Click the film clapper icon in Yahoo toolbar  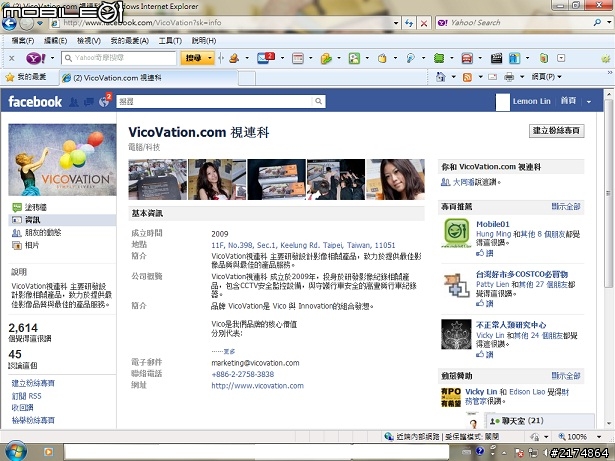coord(496,58)
